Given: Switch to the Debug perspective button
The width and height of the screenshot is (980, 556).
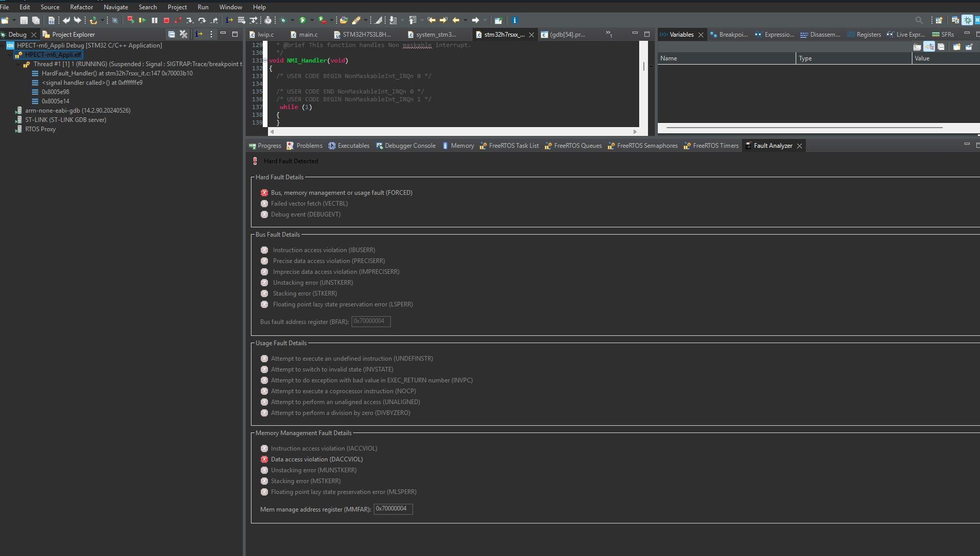Looking at the screenshot, I should tap(967, 20).
